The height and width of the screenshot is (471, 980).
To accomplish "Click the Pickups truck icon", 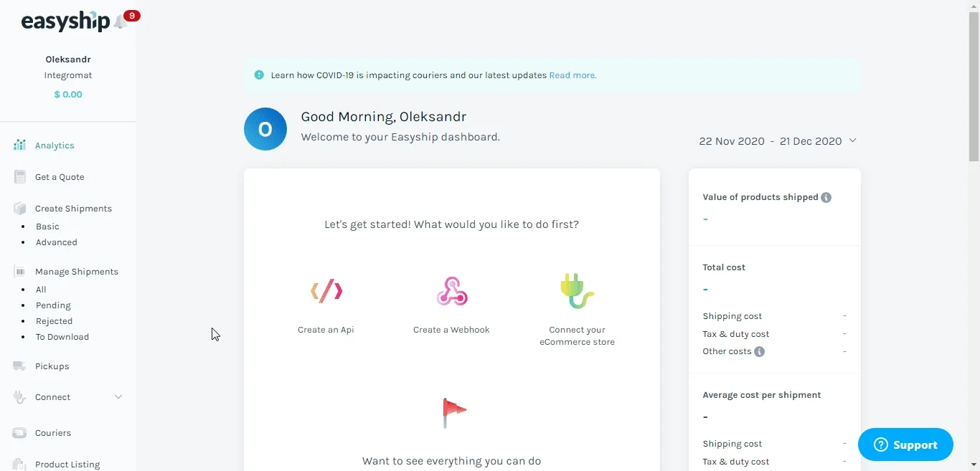I will pyautogui.click(x=20, y=366).
